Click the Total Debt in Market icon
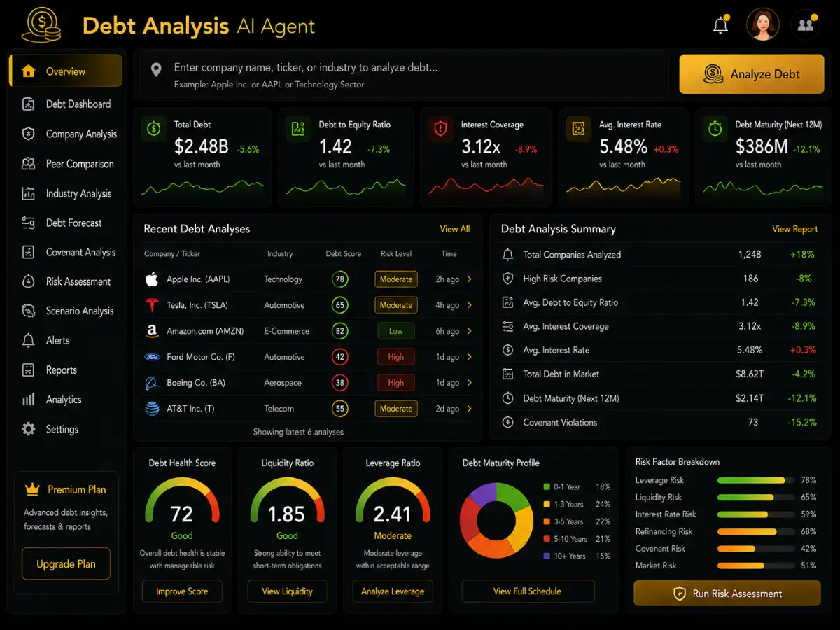 508,374
